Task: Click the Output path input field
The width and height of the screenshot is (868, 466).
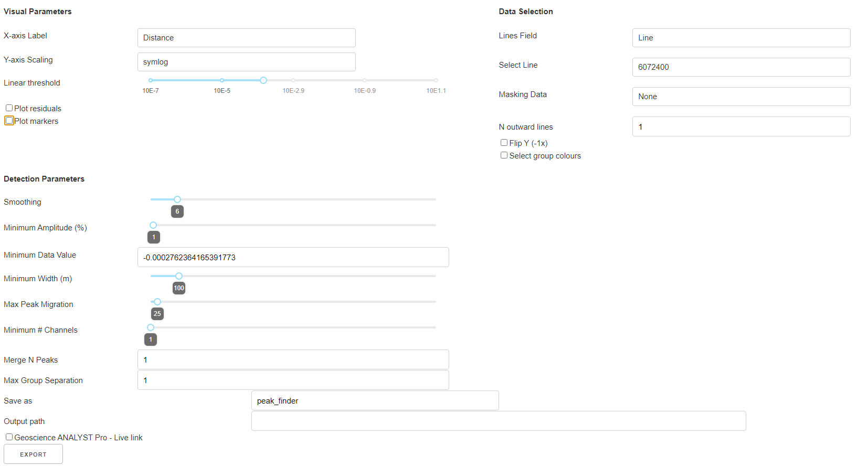Action: 498,421
